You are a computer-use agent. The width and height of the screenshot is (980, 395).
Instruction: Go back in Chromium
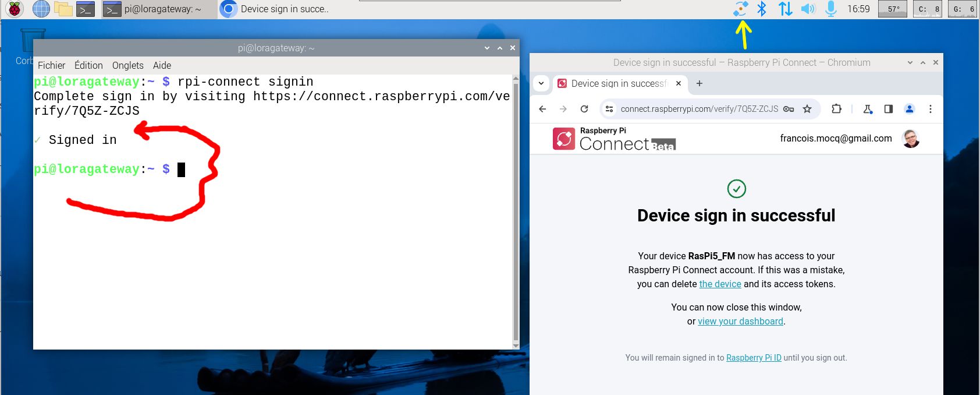tap(542, 109)
